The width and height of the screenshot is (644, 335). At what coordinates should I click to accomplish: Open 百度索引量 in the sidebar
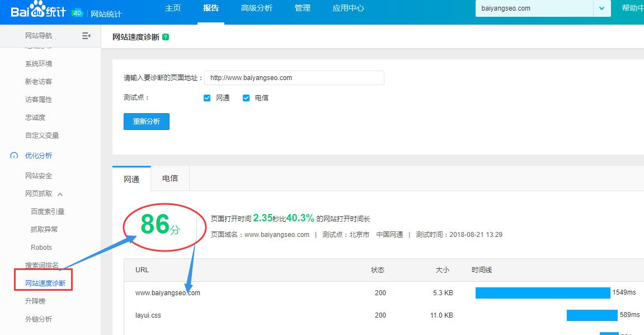48,212
